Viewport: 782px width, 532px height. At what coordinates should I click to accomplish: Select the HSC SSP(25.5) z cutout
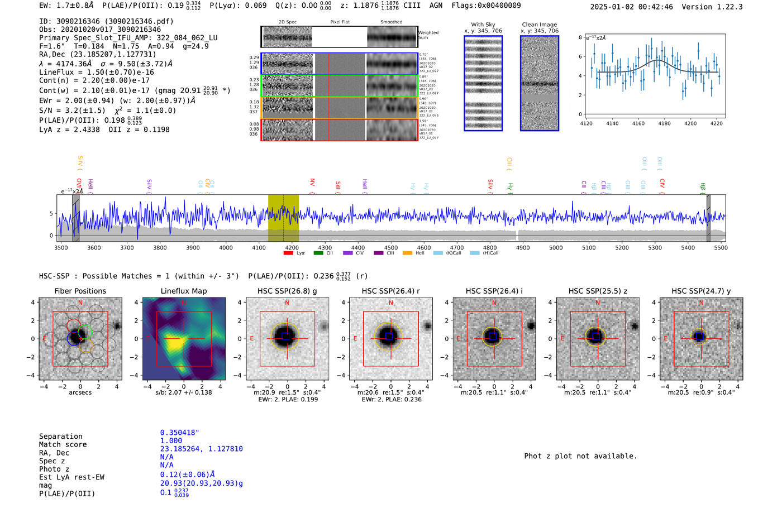[x=598, y=338]
